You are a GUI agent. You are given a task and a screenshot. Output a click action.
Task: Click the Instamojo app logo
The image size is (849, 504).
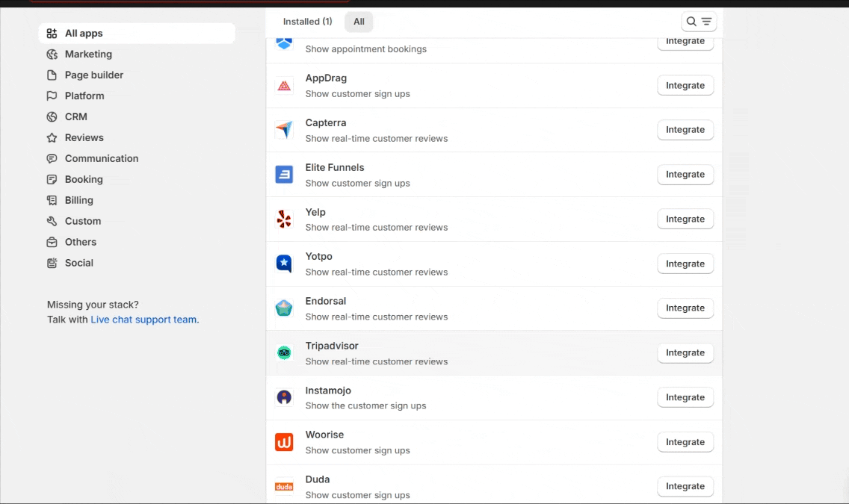(284, 397)
